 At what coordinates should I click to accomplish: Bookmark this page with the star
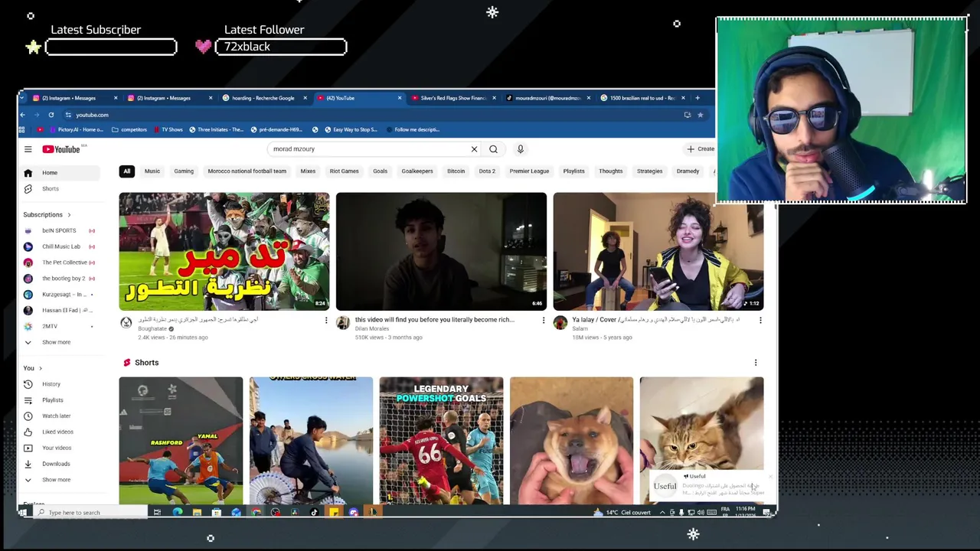[700, 115]
